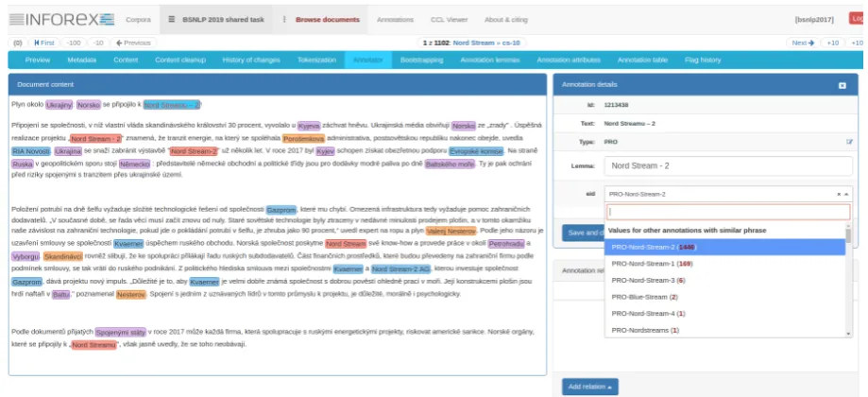Open the Annotation attributes tab
Screen dimensions: 868x397
[569, 60]
